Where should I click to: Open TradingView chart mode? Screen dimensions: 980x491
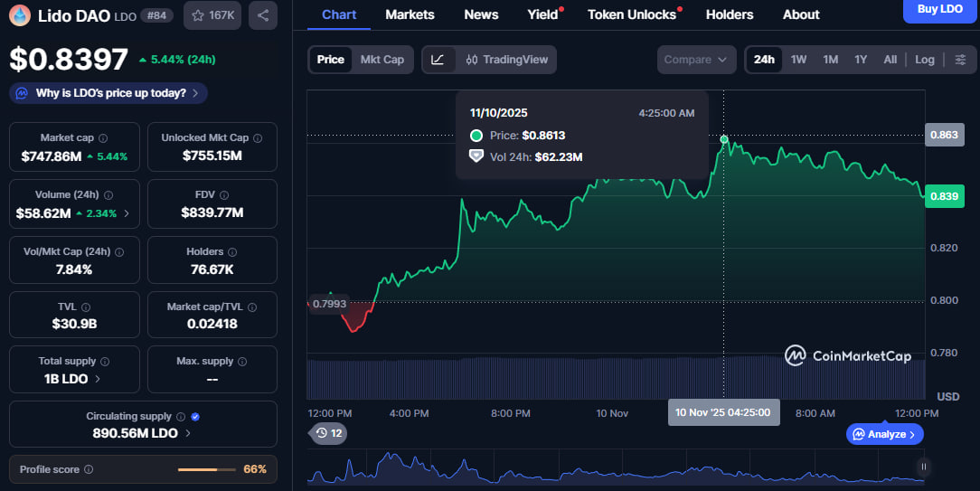pos(507,60)
